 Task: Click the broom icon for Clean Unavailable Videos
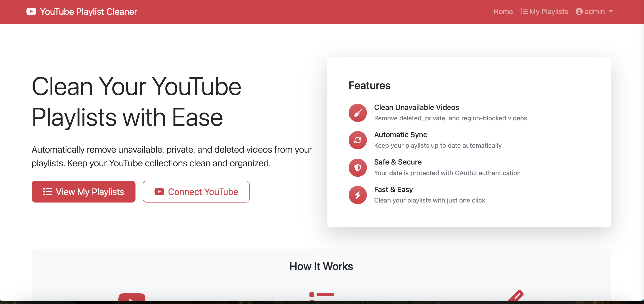coord(358,113)
